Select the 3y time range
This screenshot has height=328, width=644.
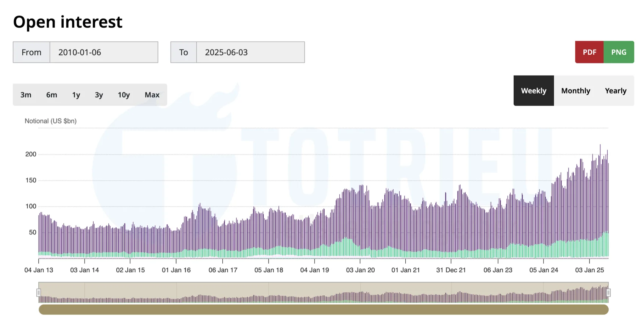point(99,95)
